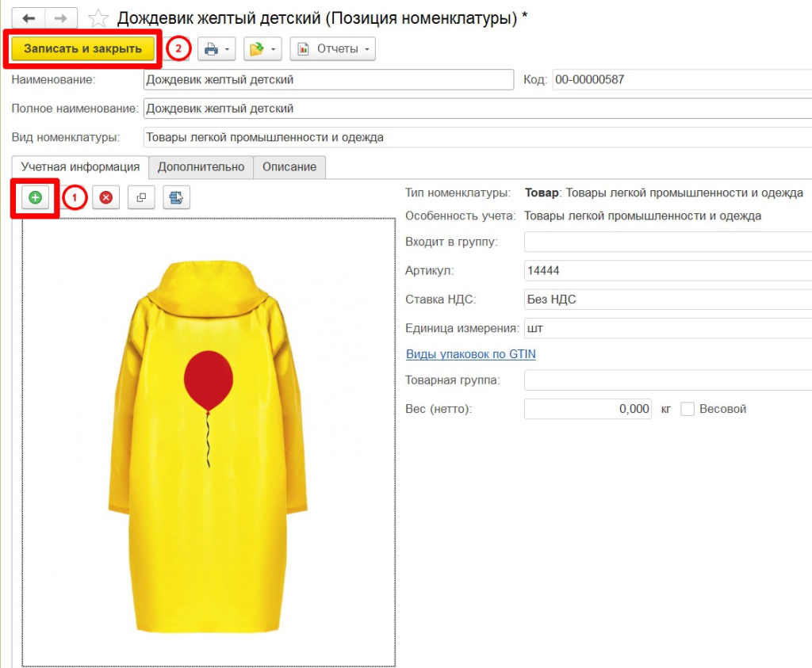Click the Записать и закрыть button
This screenshot has height=668, width=812.
pyautogui.click(x=82, y=48)
